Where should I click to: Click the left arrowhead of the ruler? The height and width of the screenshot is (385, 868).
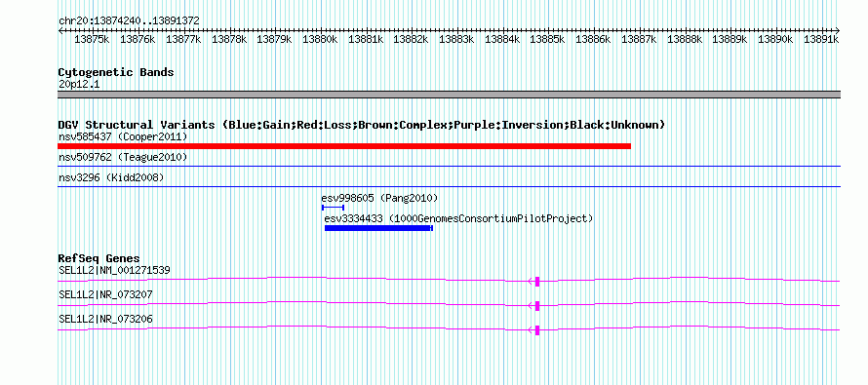(60, 30)
